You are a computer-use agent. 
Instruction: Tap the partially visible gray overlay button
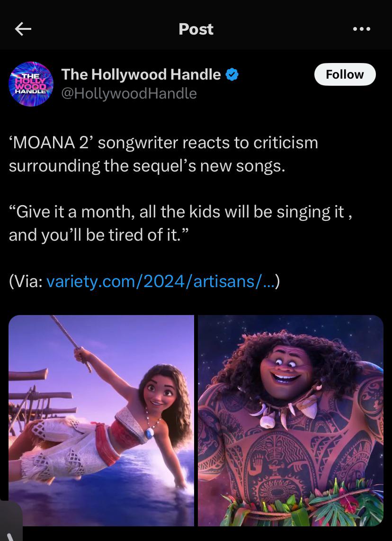pyautogui.click(x=10, y=521)
